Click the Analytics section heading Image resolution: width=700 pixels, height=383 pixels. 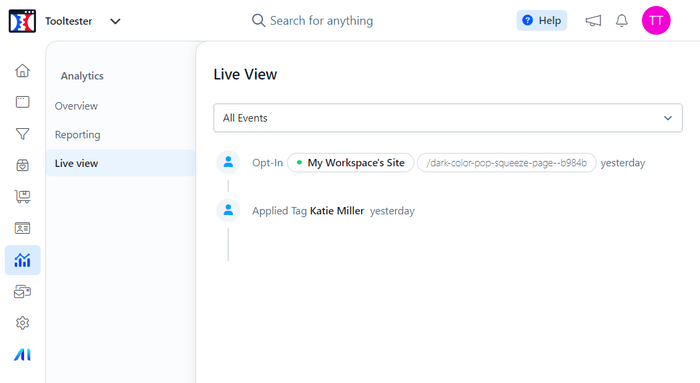82,76
